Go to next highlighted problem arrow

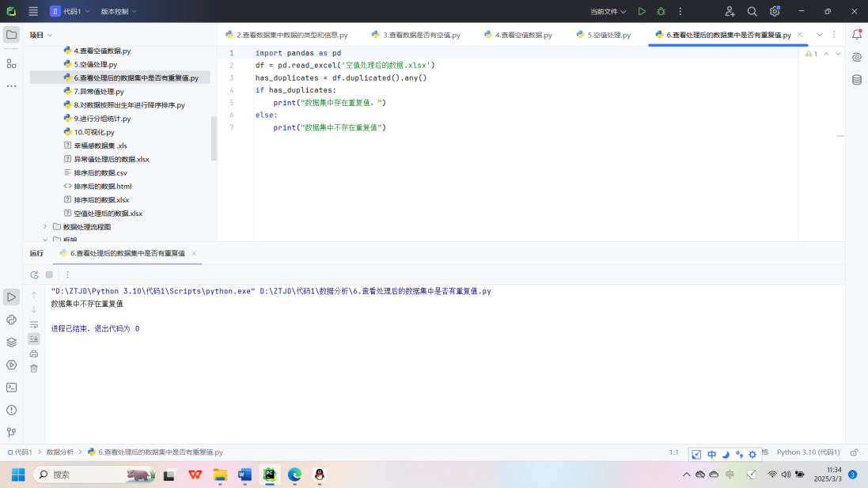838,54
